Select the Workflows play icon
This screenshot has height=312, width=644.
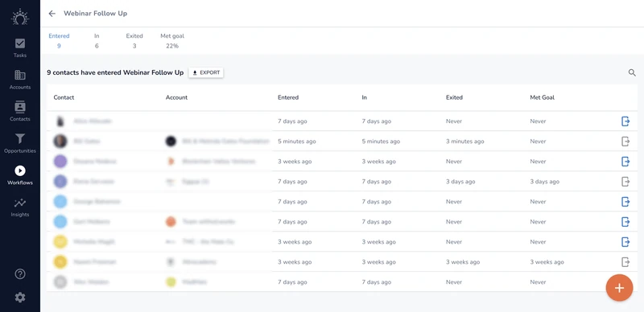(19, 170)
